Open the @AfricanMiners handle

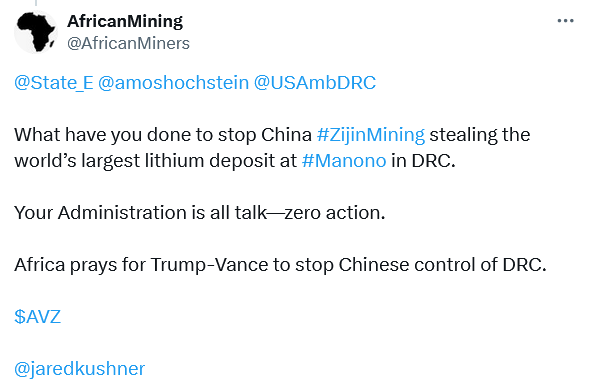[128, 43]
